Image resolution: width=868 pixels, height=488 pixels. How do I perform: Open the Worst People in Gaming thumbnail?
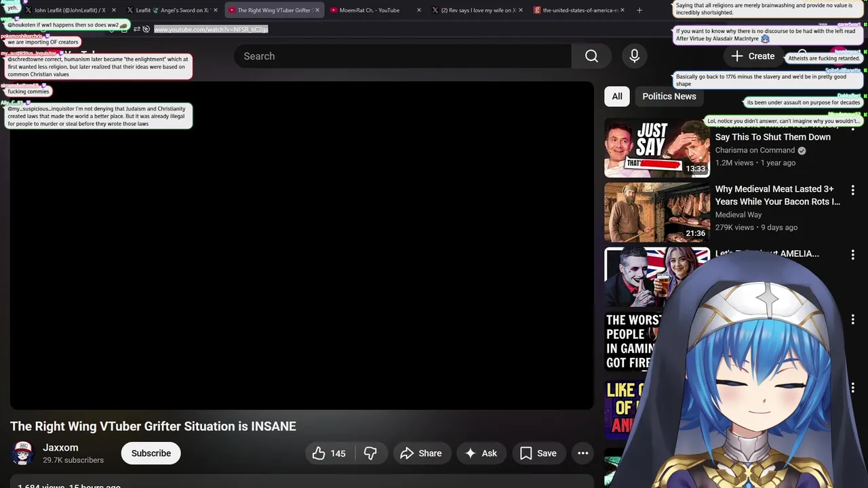coord(631,342)
